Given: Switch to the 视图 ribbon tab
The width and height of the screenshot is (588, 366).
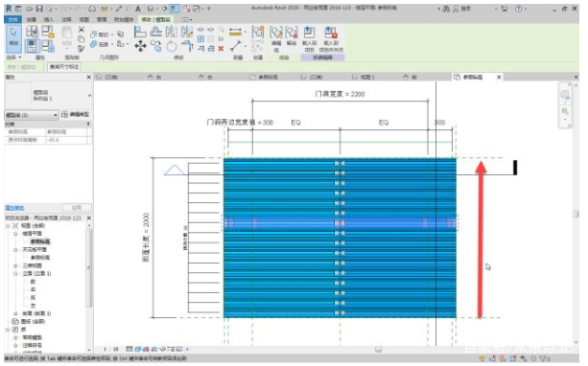Looking at the screenshot, I should tap(84, 19).
